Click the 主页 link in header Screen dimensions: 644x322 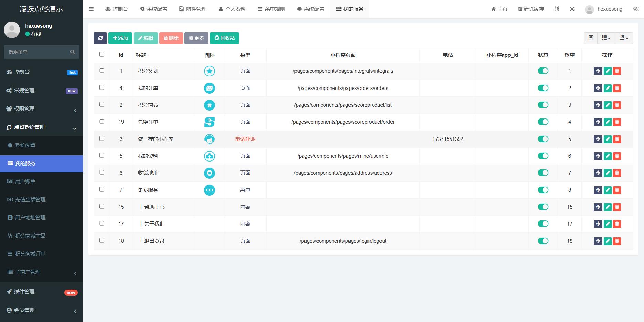coord(499,9)
